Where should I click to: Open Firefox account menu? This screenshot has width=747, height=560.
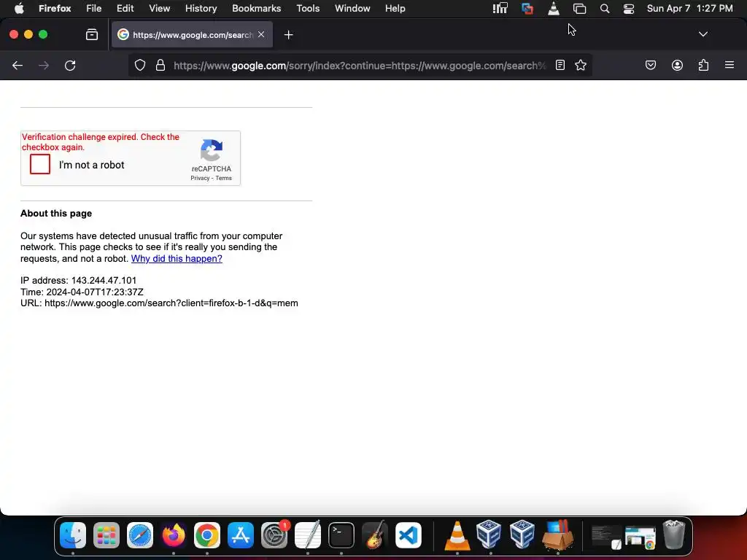point(677,65)
